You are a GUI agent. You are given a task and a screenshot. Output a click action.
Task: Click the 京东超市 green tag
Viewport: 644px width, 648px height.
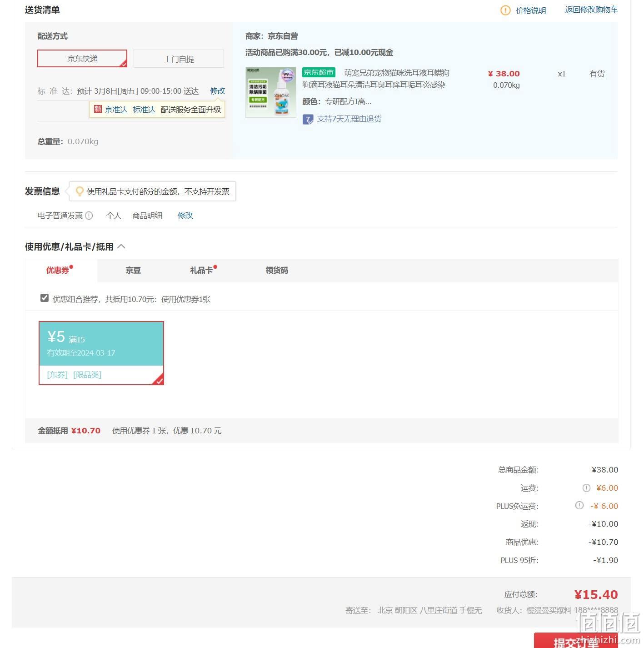319,72
